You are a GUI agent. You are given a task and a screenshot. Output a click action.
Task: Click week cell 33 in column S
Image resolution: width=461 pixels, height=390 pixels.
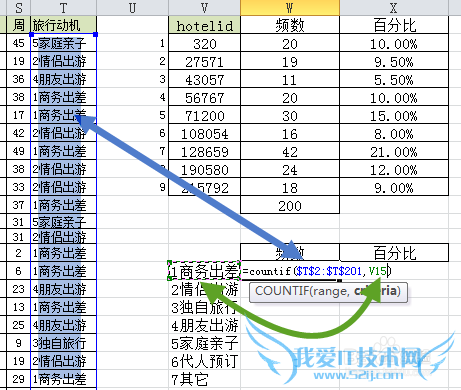coord(18,187)
